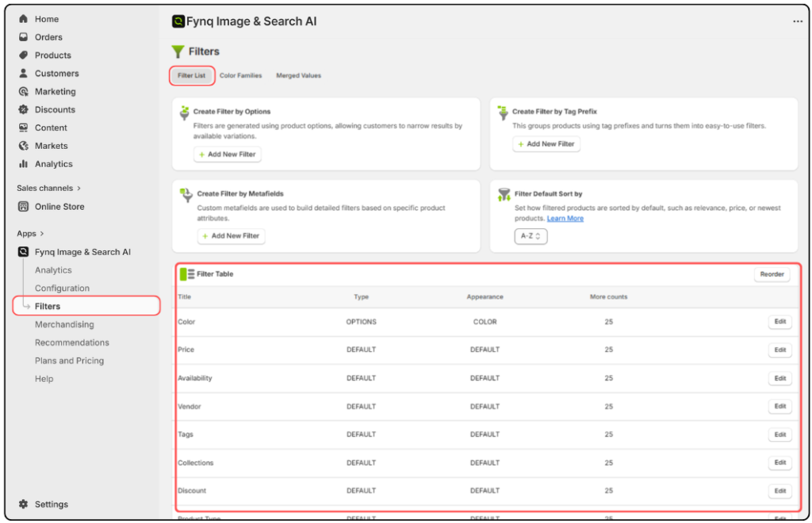
Task: Click the Collections title cell
Action: [x=195, y=463]
